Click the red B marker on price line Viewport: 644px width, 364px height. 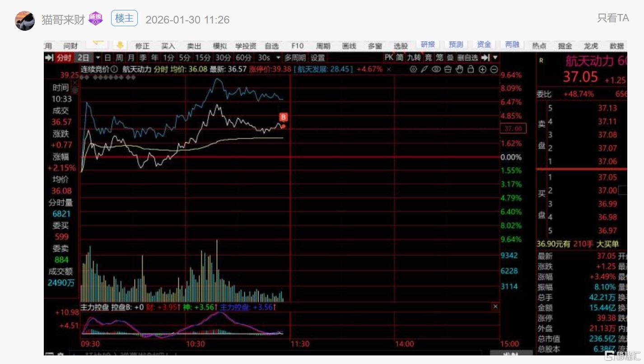[284, 117]
